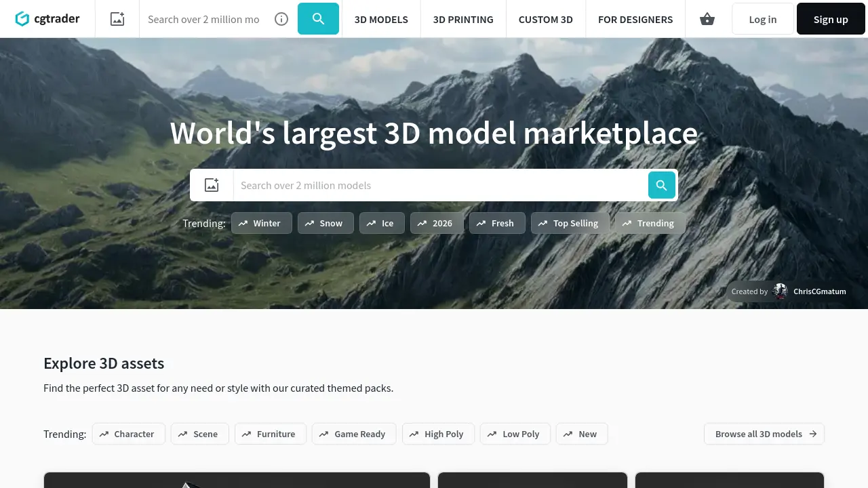Click the search info icon in header

point(281,19)
